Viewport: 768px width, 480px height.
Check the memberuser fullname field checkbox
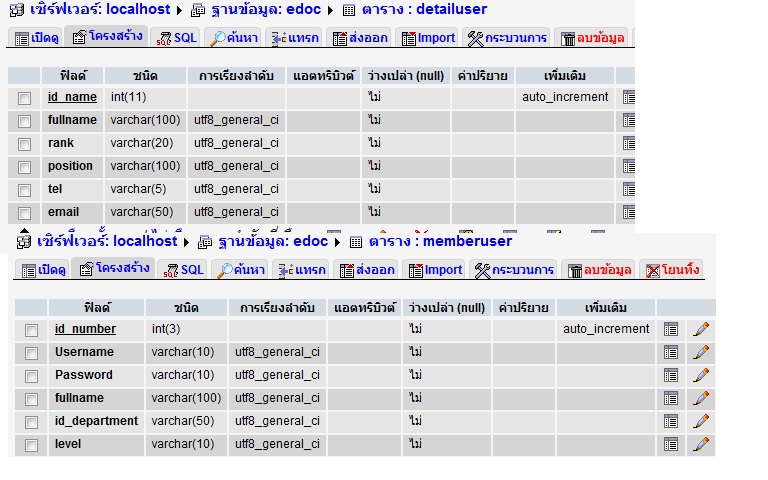(31, 400)
